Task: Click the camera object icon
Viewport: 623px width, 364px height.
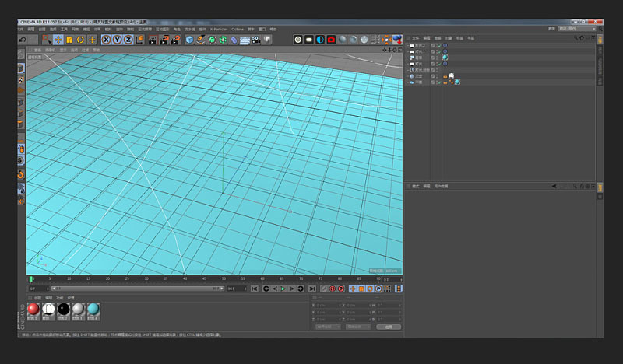Action: click(x=255, y=39)
